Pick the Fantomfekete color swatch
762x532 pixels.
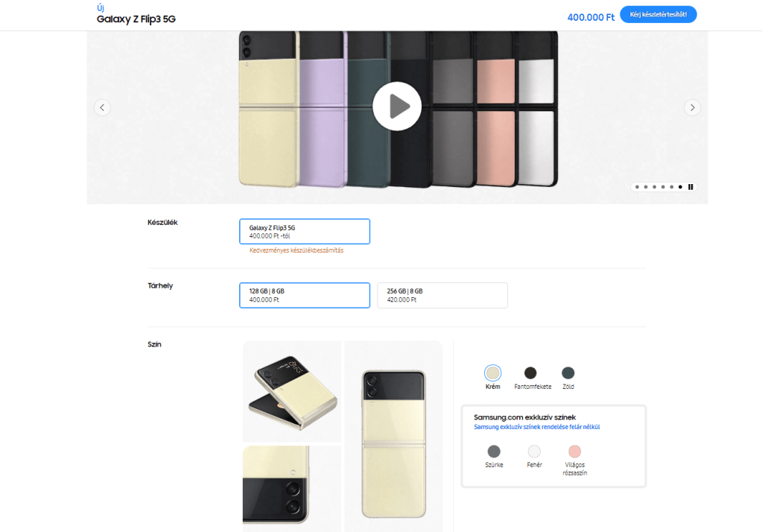tap(530, 373)
